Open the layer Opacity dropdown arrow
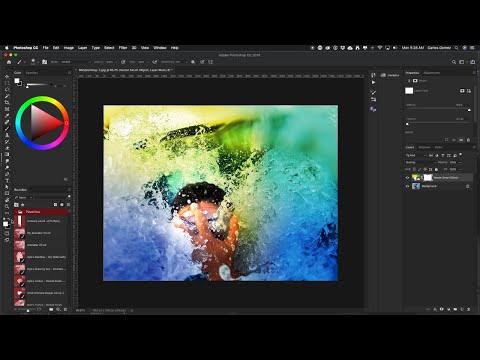Image resolution: width=480 pixels, height=360 pixels. 460,162
